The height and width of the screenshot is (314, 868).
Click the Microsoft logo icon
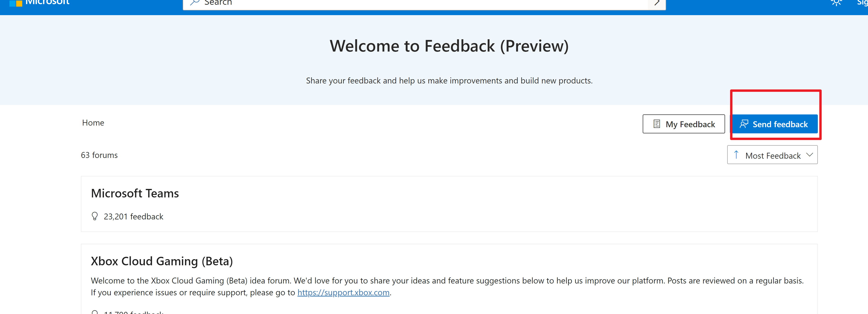(16, 3)
